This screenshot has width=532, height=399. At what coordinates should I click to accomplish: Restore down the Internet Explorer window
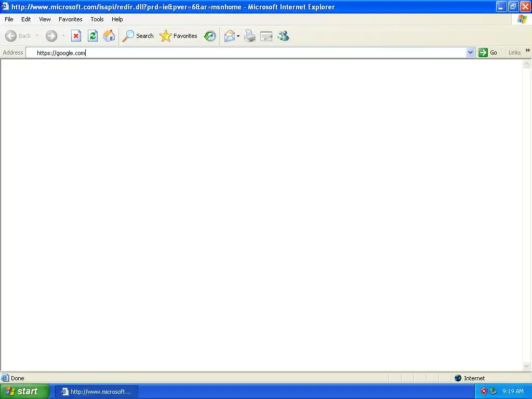[x=513, y=6]
